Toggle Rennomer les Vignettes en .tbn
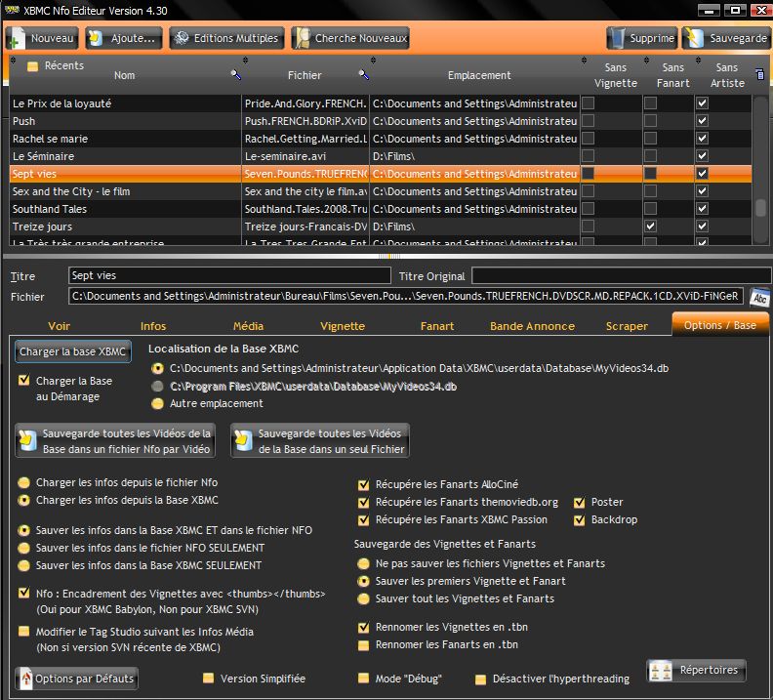 point(363,627)
